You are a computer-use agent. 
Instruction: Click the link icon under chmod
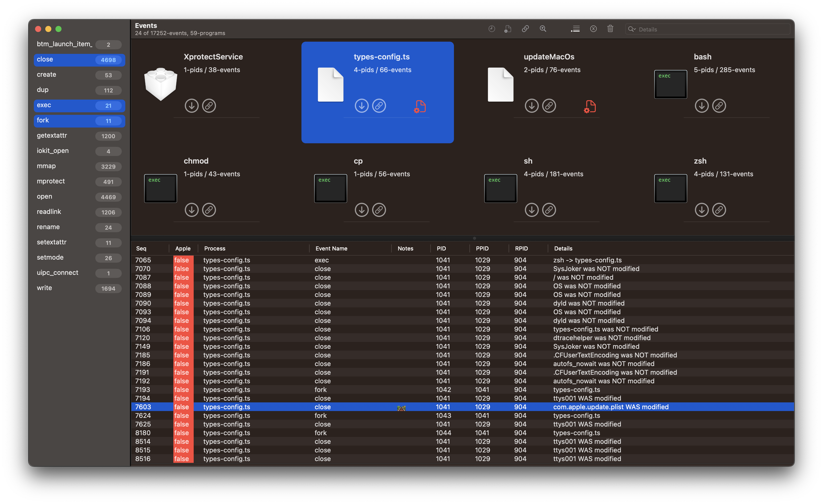coord(209,210)
